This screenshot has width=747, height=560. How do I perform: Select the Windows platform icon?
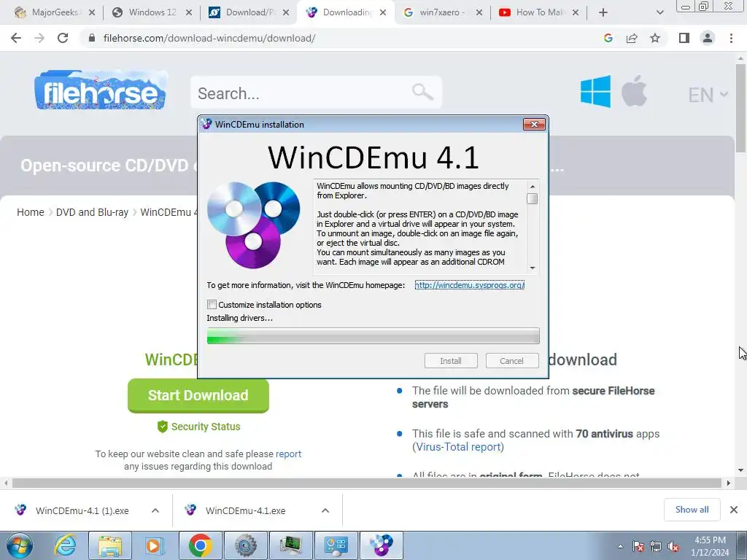[595, 91]
